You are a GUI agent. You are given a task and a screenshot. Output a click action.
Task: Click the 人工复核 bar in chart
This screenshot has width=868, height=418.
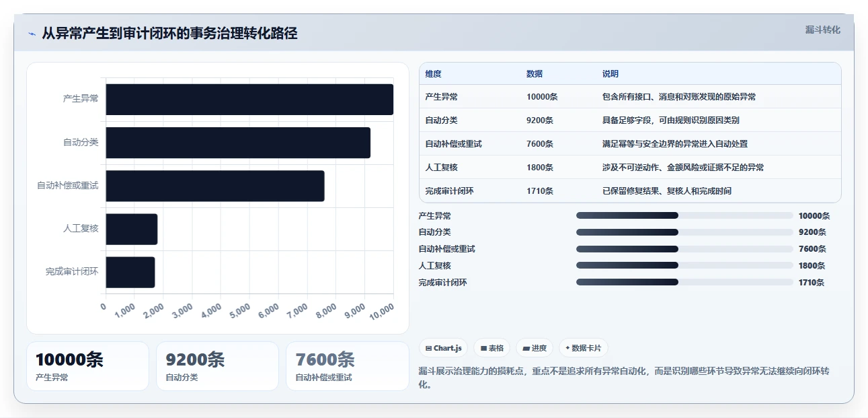(131, 229)
